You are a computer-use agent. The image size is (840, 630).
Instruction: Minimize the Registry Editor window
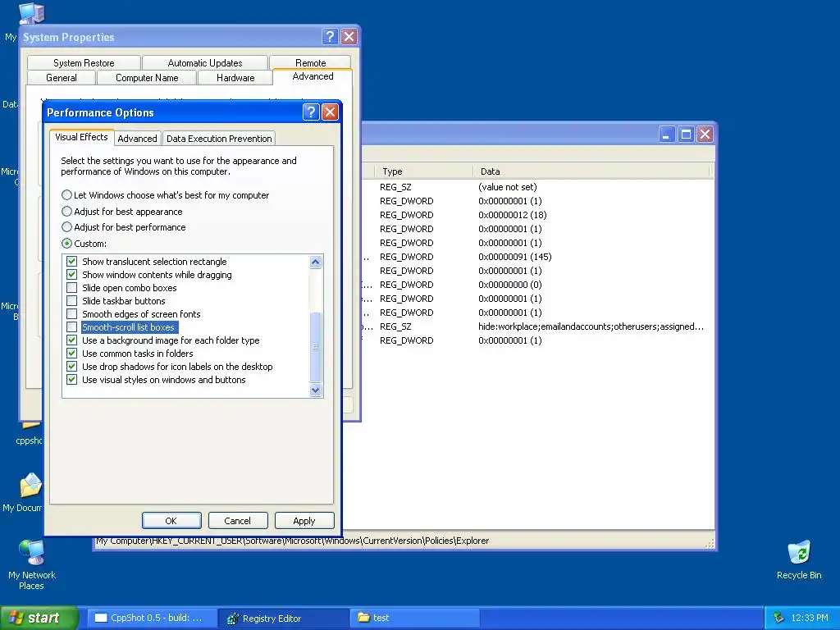click(x=666, y=134)
